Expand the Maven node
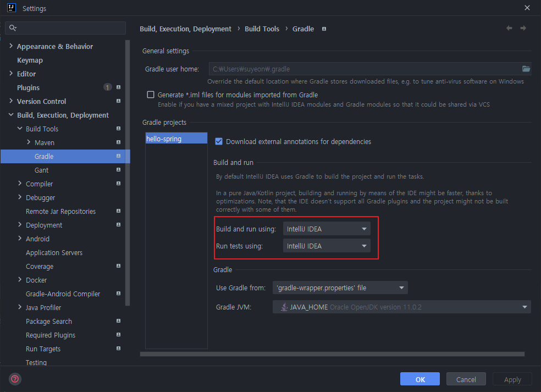The height and width of the screenshot is (392, 541). (x=29, y=142)
